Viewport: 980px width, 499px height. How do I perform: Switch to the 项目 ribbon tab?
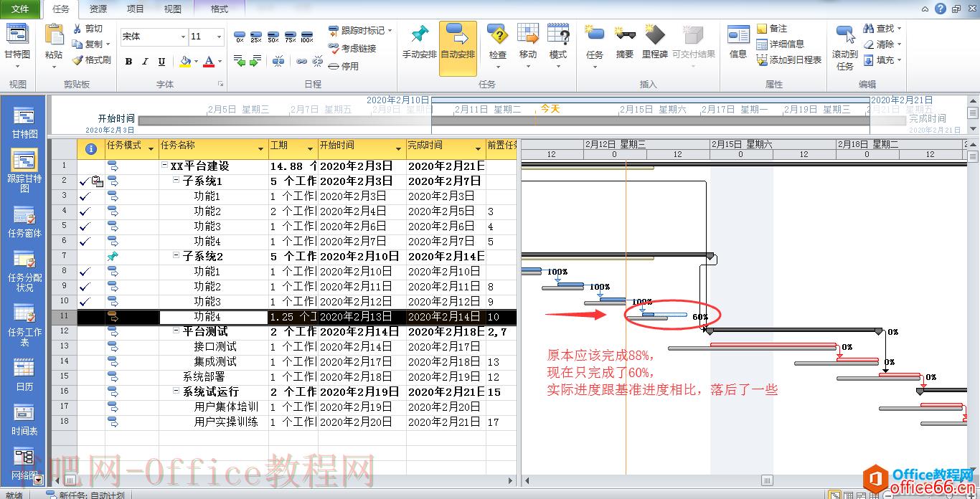pos(135,9)
